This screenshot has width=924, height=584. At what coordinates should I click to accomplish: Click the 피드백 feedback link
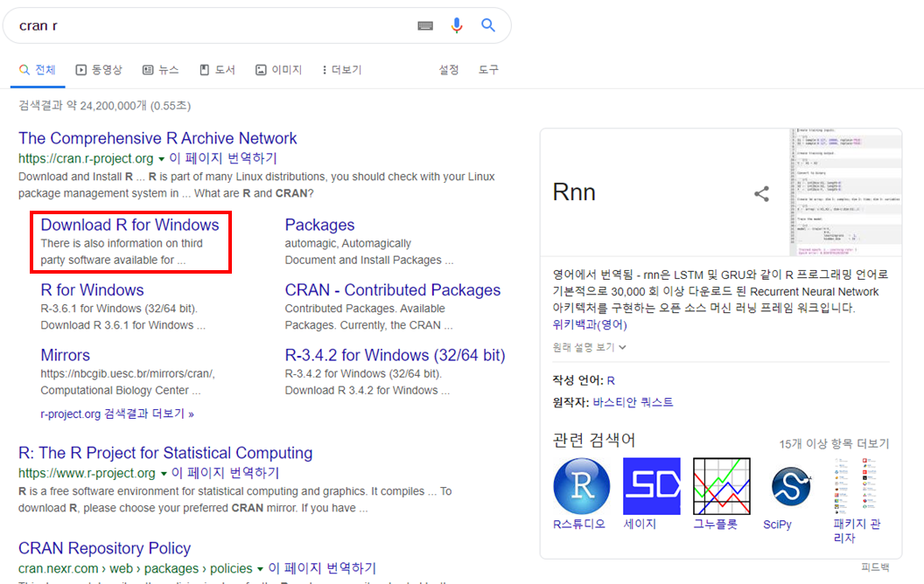[x=875, y=567]
